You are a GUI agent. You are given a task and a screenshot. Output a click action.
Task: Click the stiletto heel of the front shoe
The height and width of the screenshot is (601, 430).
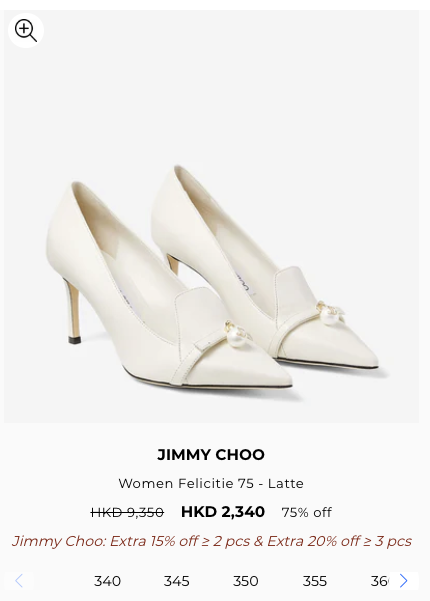click(x=73, y=310)
